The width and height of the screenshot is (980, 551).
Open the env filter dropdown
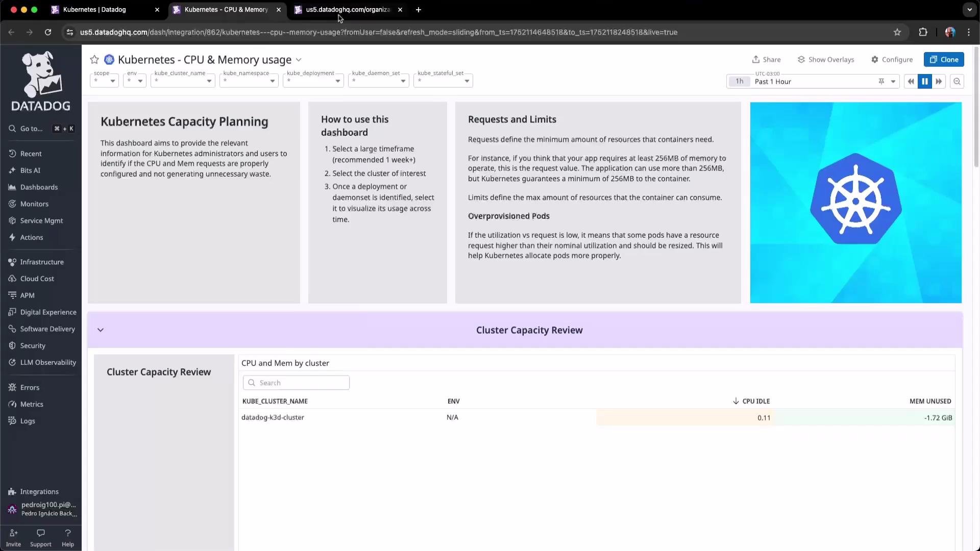(135, 81)
